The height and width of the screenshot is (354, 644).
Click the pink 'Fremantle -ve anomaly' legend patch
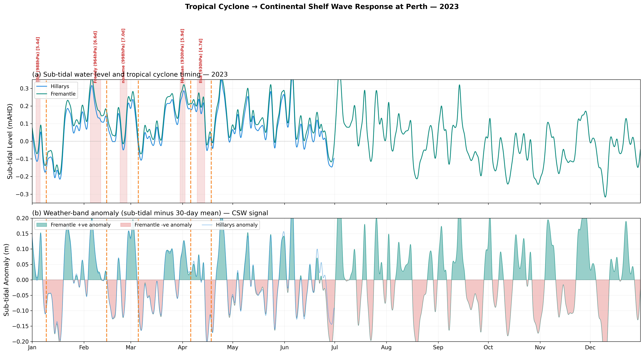[125, 225]
